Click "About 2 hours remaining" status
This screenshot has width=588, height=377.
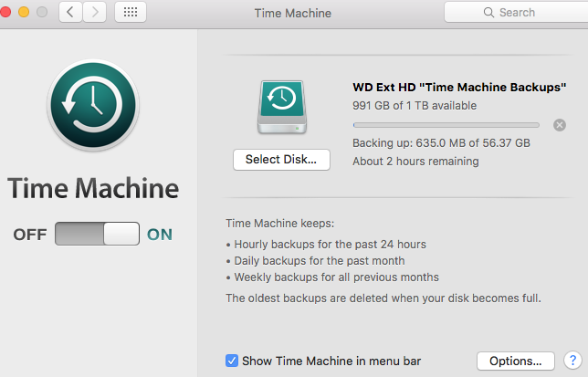[415, 162]
